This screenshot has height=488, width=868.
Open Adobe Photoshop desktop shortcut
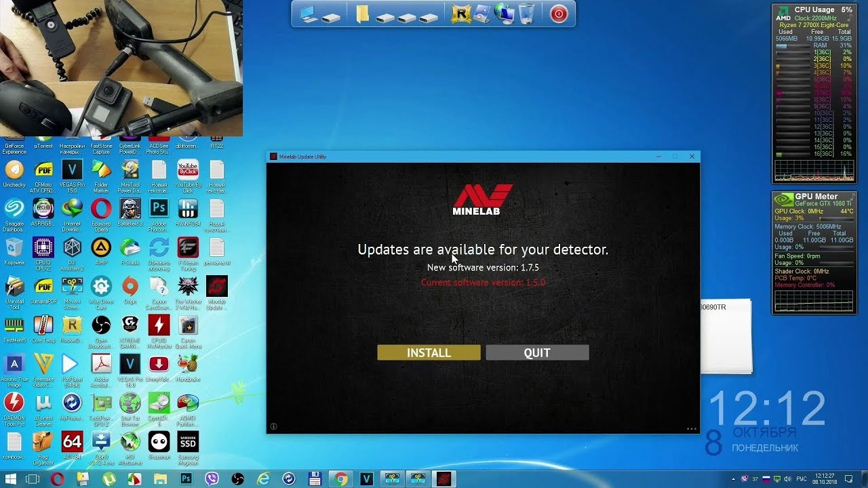click(159, 213)
